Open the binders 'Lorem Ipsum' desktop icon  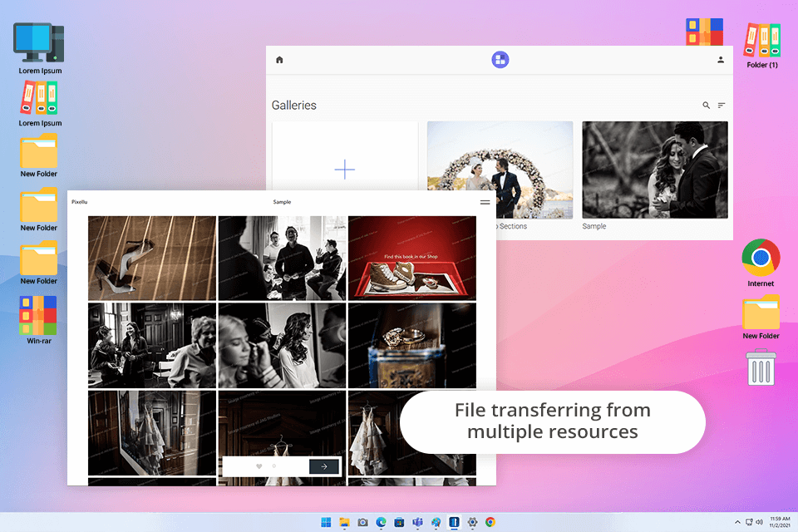coord(40,105)
